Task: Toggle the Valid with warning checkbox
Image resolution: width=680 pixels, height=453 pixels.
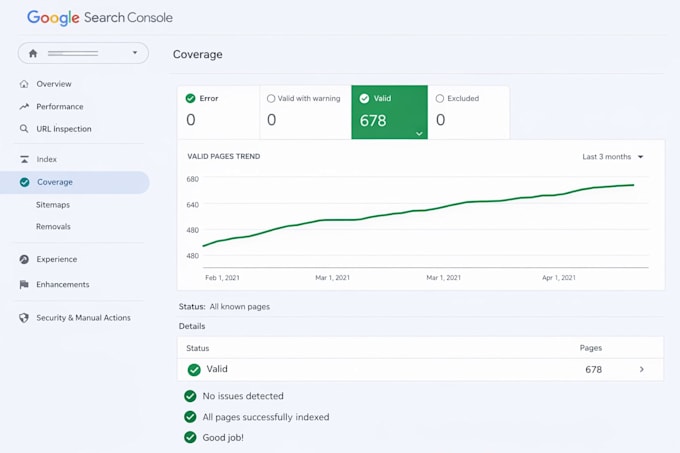Action: pyautogui.click(x=271, y=98)
